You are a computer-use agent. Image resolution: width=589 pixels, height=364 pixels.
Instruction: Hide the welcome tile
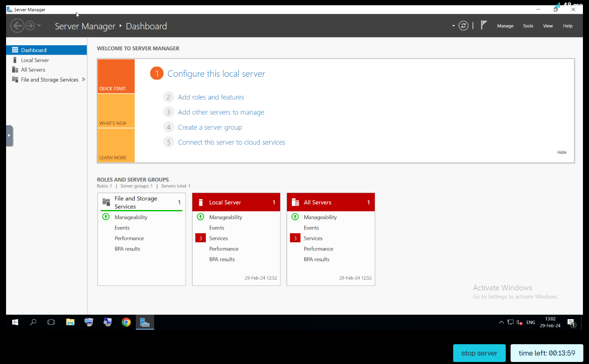pyautogui.click(x=562, y=152)
